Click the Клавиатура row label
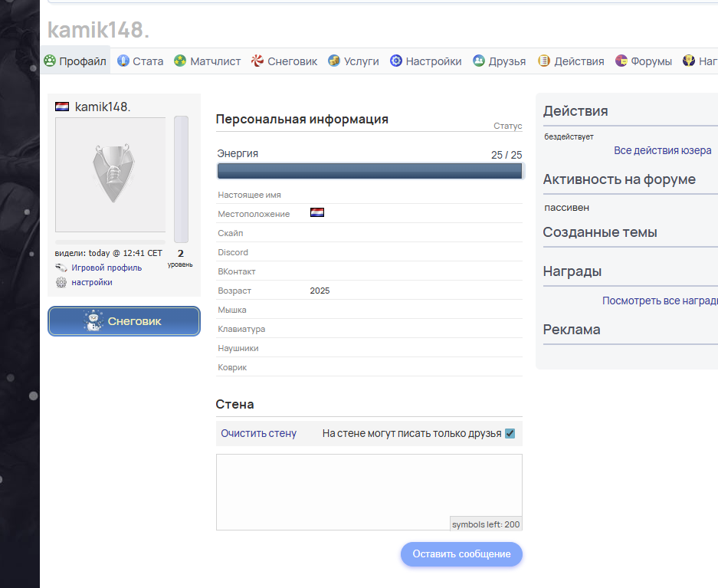This screenshot has height=588, width=718. tap(241, 329)
